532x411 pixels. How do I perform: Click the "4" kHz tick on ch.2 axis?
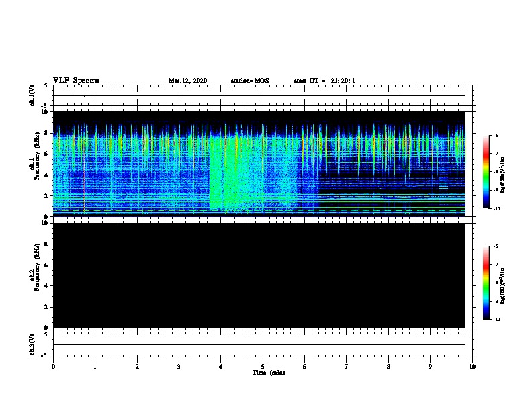coord(47,286)
